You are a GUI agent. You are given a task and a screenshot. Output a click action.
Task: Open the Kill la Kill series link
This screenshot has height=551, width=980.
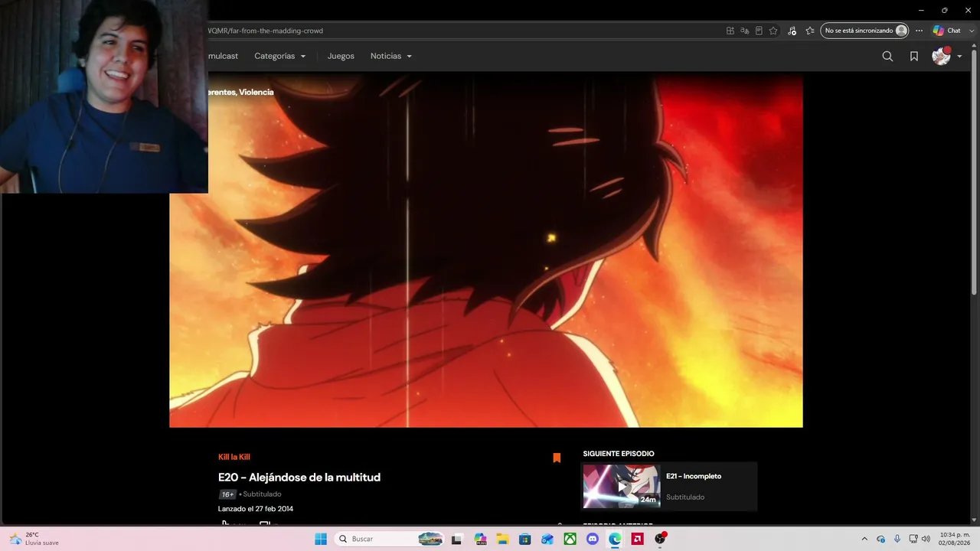tap(234, 457)
